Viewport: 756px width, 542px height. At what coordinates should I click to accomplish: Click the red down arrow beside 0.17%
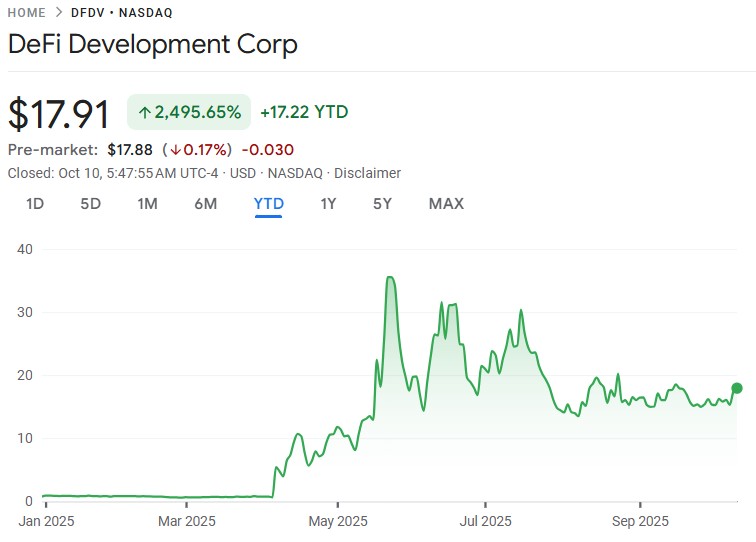[175, 150]
